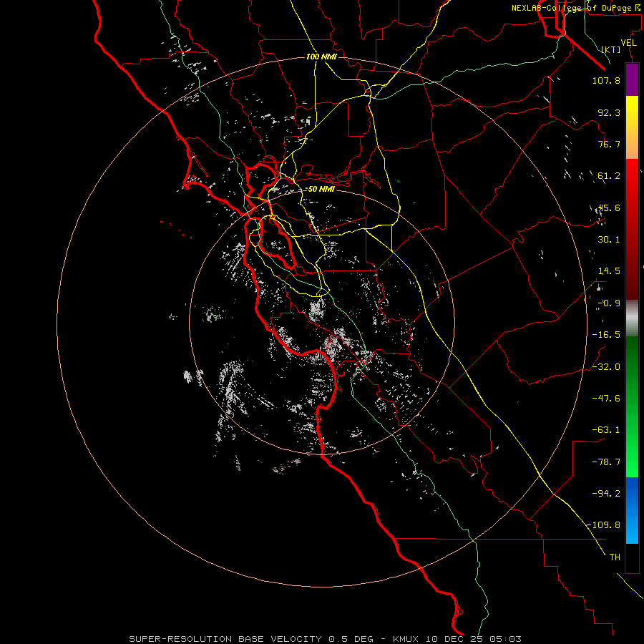This screenshot has height=644, width=644.
Task: Click the blue segment of velocity color bar
Action: point(632,510)
